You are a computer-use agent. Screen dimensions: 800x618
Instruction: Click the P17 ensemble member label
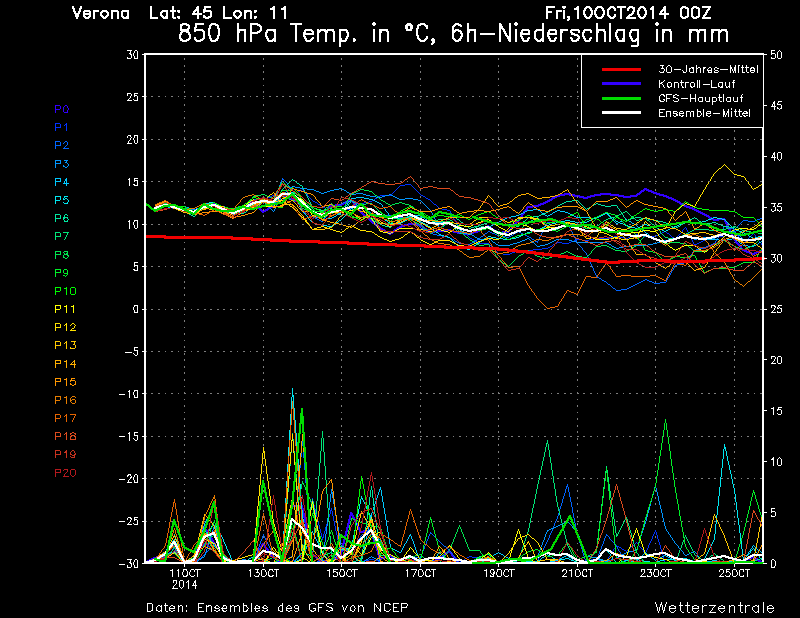point(65,418)
